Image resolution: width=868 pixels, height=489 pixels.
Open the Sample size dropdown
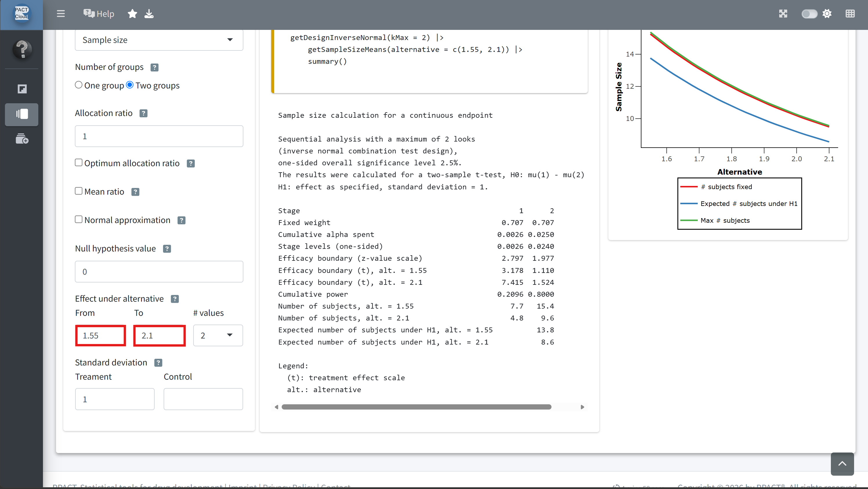tap(159, 40)
